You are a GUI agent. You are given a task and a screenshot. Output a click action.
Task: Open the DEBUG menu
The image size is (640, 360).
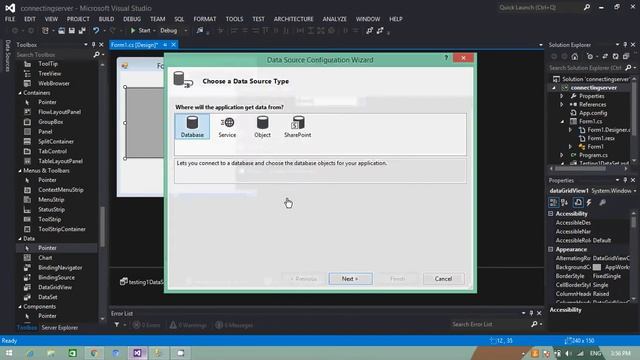pos(132,19)
